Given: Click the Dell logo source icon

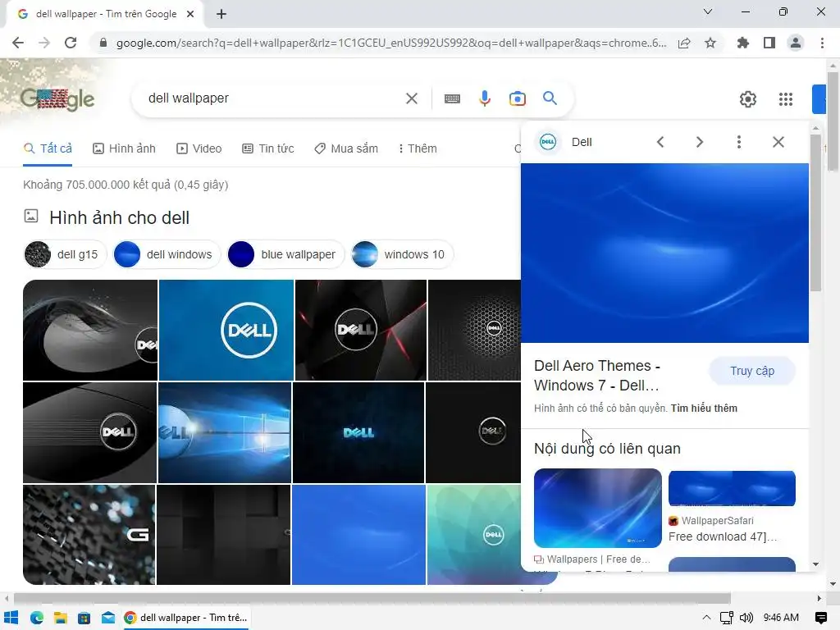Looking at the screenshot, I should 548,142.
